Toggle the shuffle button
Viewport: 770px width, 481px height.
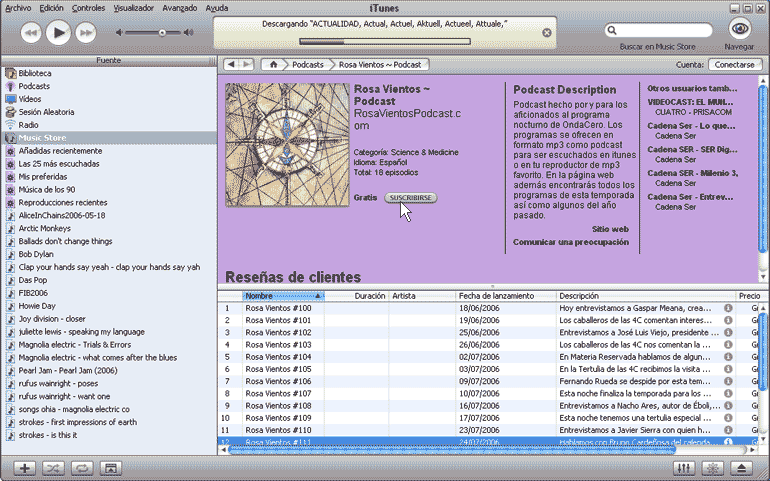(53, 468)
